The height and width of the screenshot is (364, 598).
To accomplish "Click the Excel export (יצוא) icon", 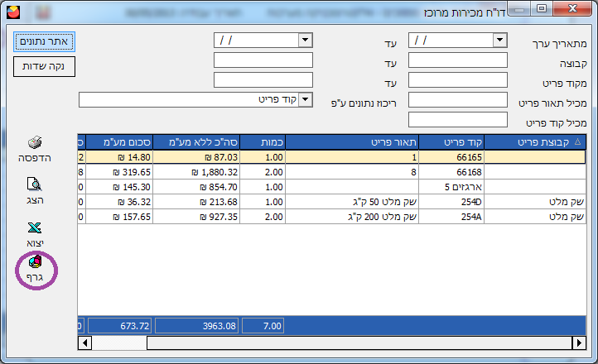I will [x=35, y=227].
